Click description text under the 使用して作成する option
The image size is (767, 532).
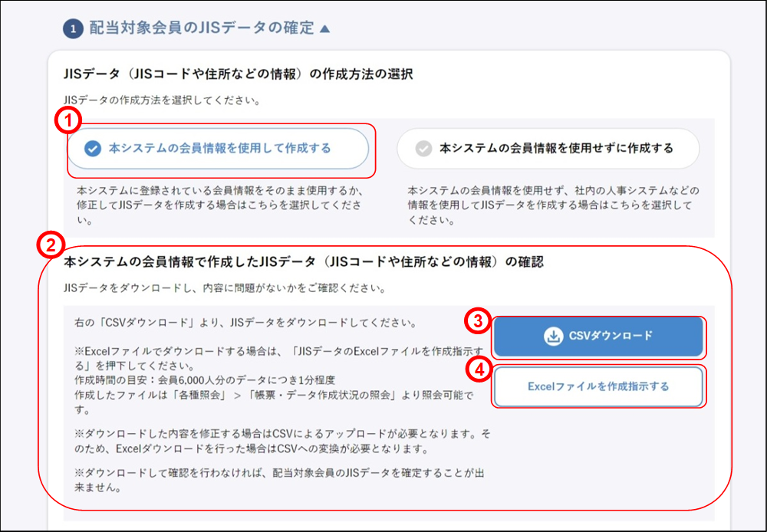pos(220,204)
